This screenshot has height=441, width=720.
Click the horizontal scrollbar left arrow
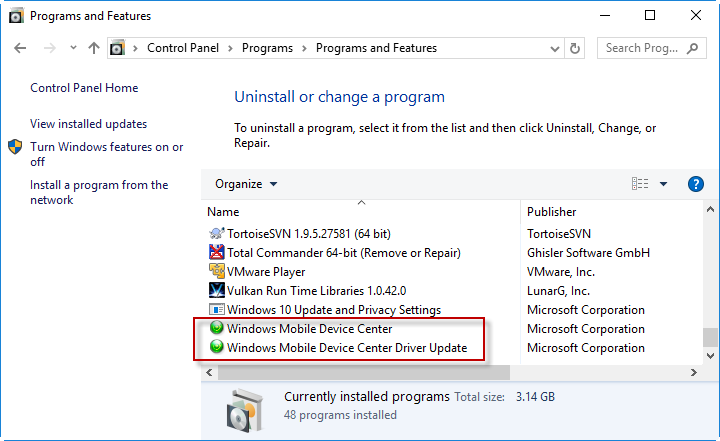click(x=209, y=373)
